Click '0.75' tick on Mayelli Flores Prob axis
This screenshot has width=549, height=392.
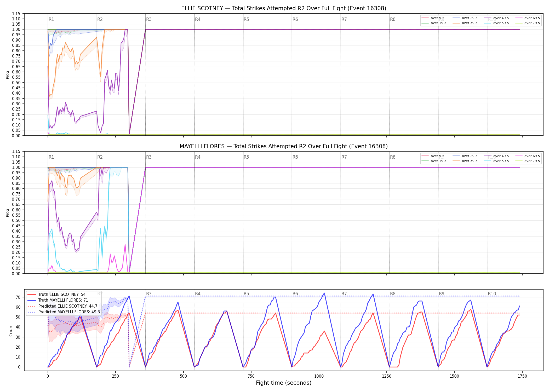16,194
